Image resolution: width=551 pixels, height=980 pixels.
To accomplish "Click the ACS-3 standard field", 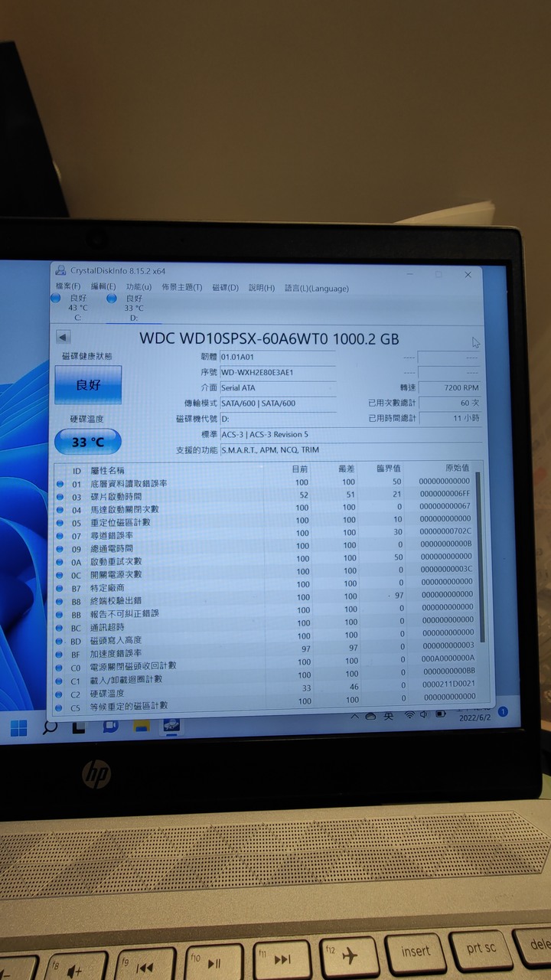I will [x=350, y=434].
